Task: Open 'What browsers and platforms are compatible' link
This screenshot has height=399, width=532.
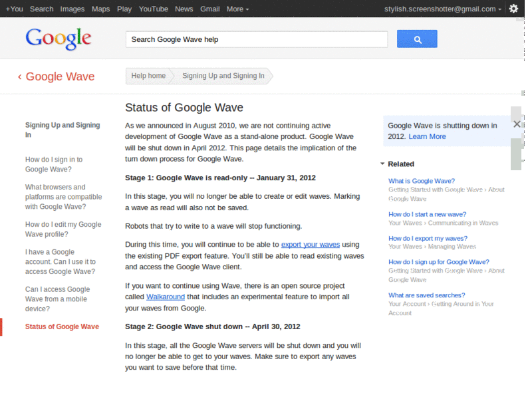Action: [x=63, y=197]
